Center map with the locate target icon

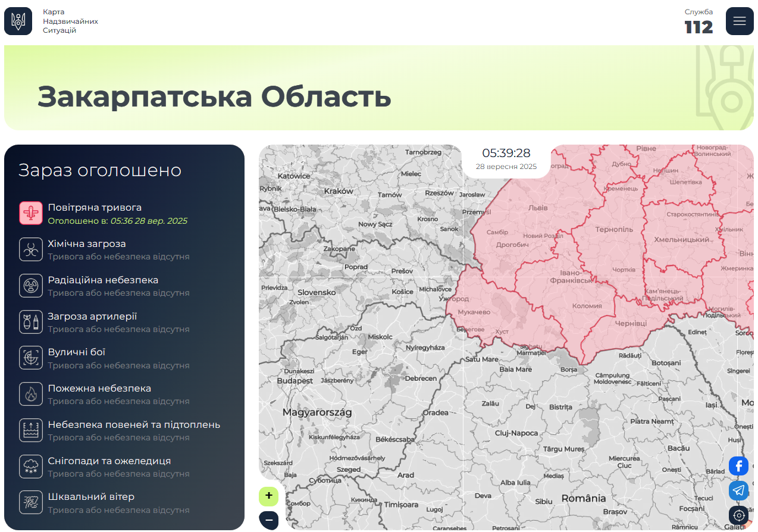738,515
